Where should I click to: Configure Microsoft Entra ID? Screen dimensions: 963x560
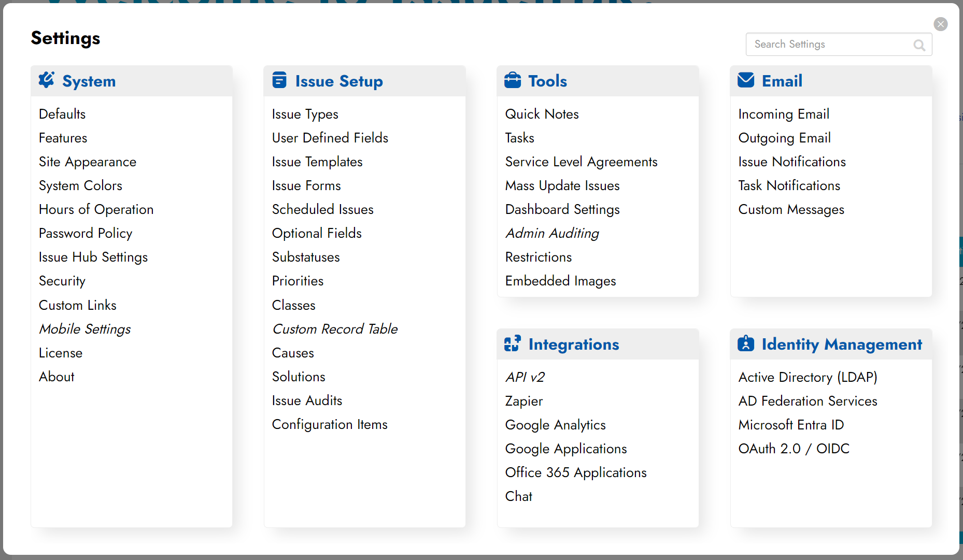[791, 425]
